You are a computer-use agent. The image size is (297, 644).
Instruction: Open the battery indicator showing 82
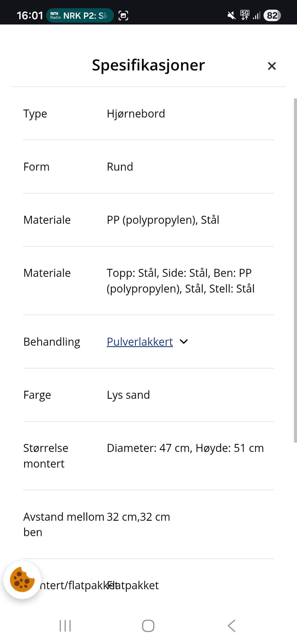[x=272, y=15]
